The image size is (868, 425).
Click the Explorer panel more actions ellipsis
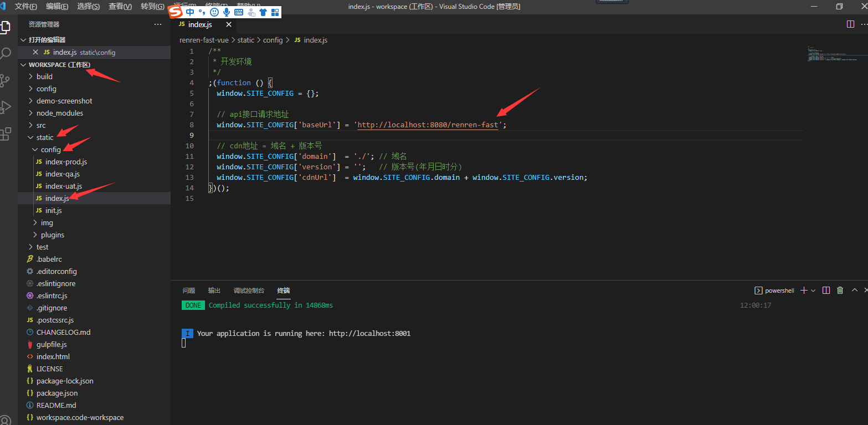(158, 24)
